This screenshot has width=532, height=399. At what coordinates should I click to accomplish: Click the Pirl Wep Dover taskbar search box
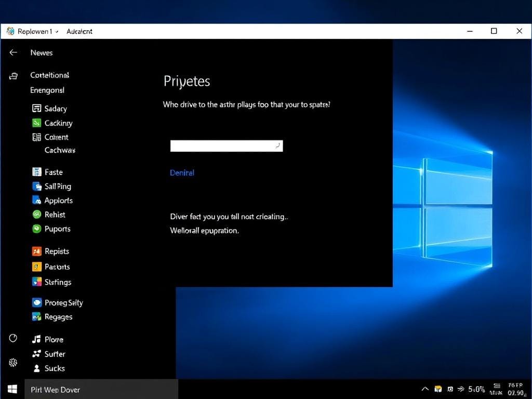coord(101,389)
